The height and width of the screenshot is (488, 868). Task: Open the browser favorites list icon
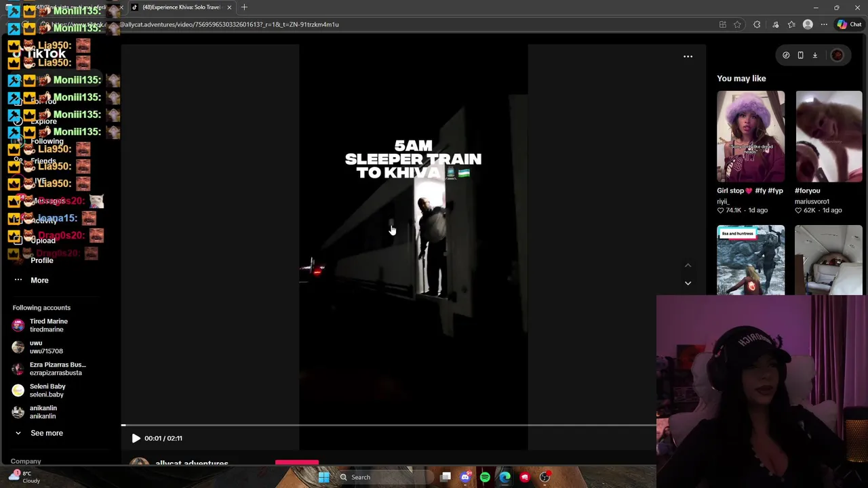pos(791,24)
